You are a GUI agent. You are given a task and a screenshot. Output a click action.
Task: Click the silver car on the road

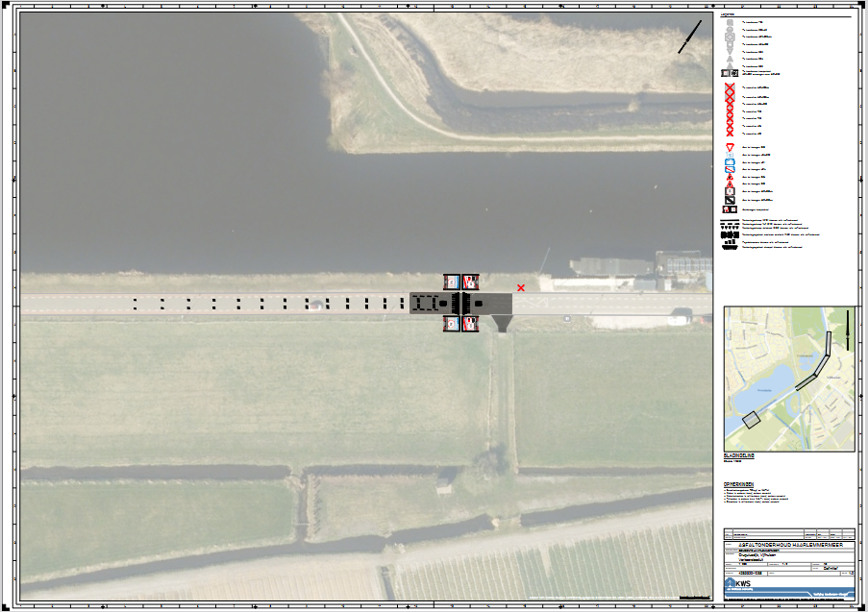pos(315,305)
